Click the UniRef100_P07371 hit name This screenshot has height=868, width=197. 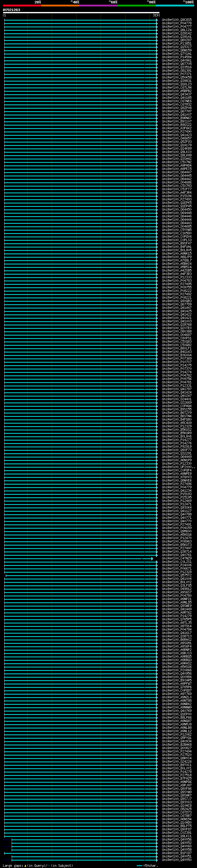177,74
